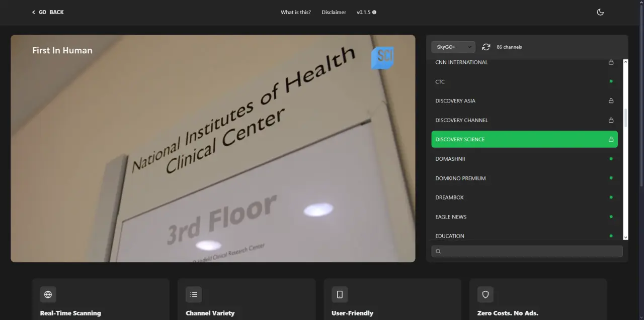This screenshot has height=320, width=644.
Task: Go back using the GO BACK link
Action: [48, 12]
